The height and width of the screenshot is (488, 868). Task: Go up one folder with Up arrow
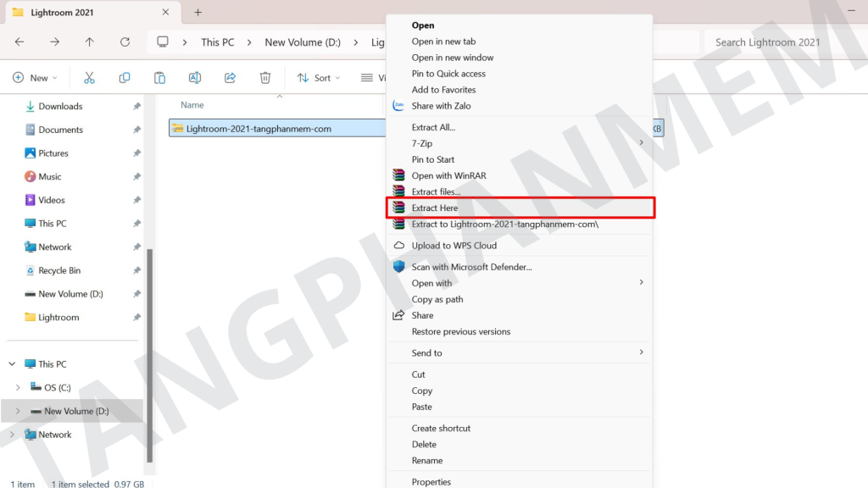point(90,42)
